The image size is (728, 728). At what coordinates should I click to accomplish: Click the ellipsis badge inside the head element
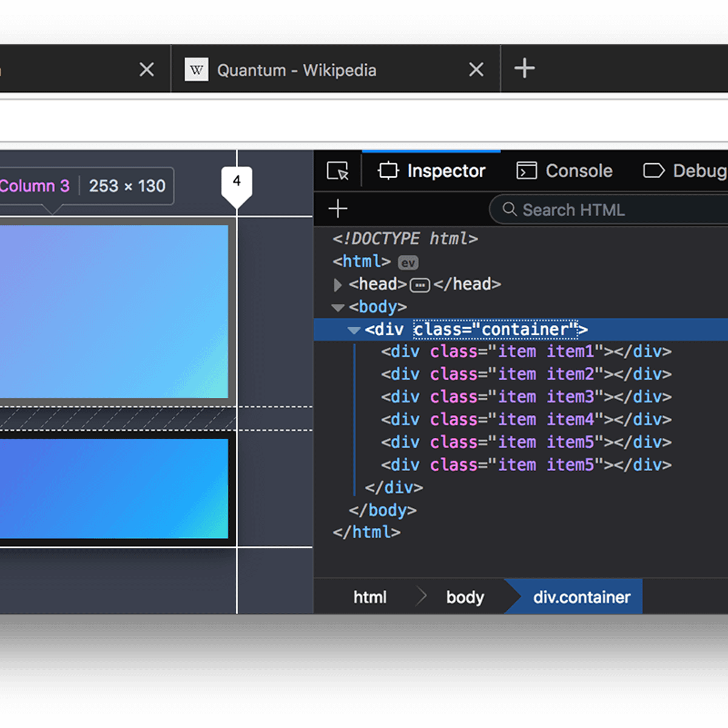tap(419, 284)
